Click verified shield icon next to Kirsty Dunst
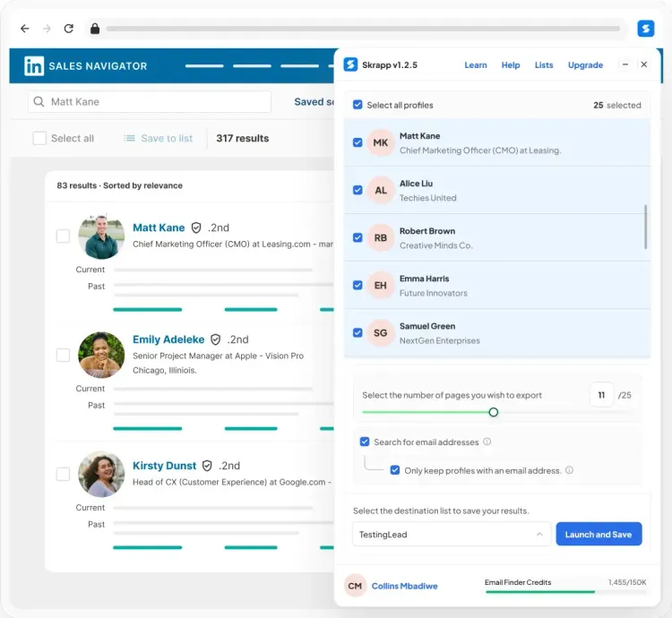The height and width of the screenshot is (618, 672). pyautogui.click(x=207, y=466)
